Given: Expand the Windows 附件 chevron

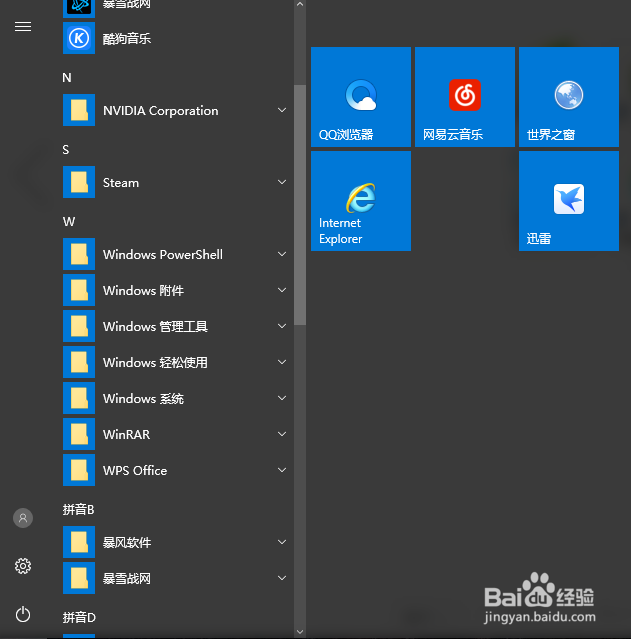Looking at the screenshot, I should [282, 290].
